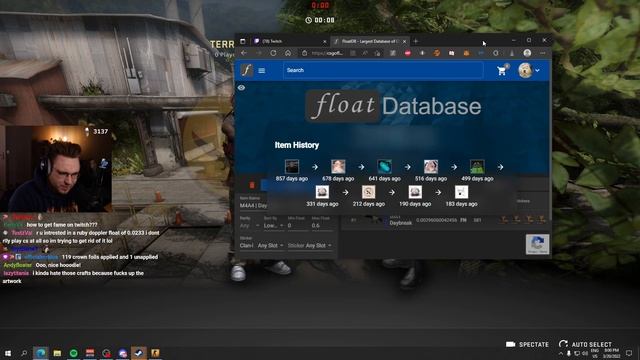
Task: Expand the profile avatar dropdown chevron
Action: 537,71
